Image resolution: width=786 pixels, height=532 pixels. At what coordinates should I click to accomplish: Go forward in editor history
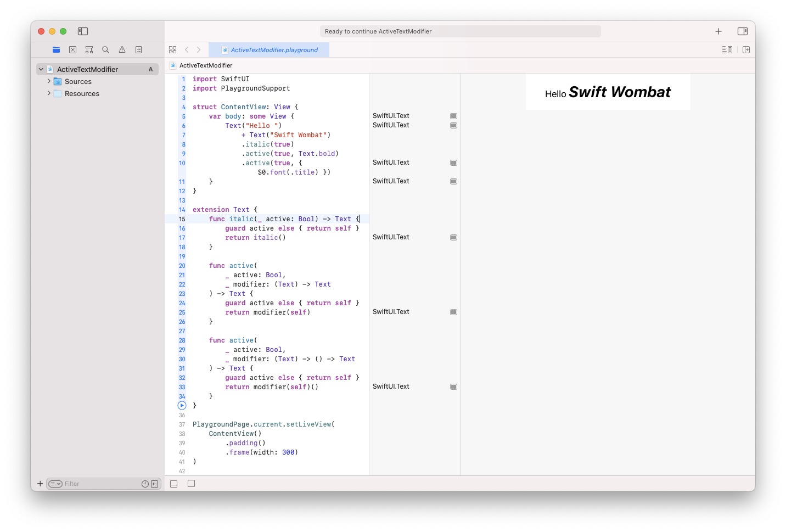click(199, 49)
